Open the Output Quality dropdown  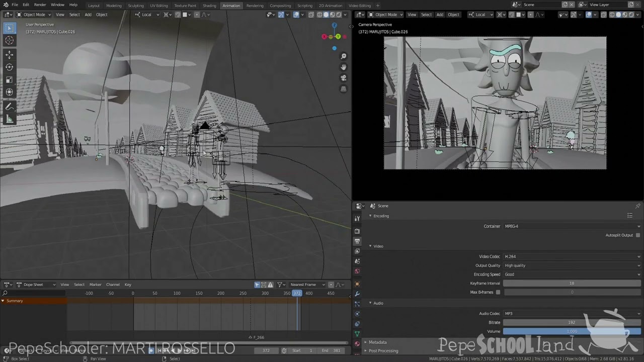(x=572, y=265)
